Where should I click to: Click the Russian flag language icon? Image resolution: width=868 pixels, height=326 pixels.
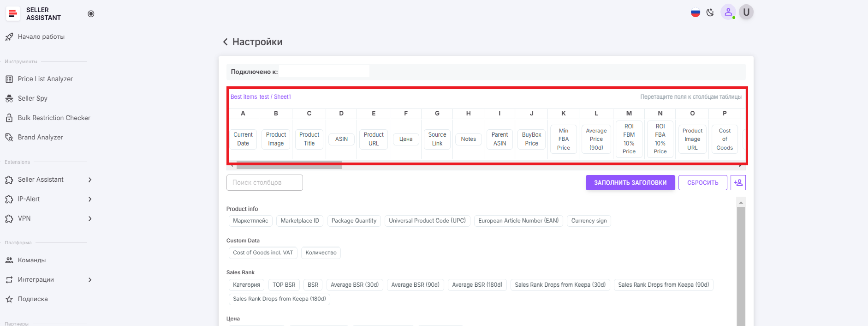tap(695, 13)
